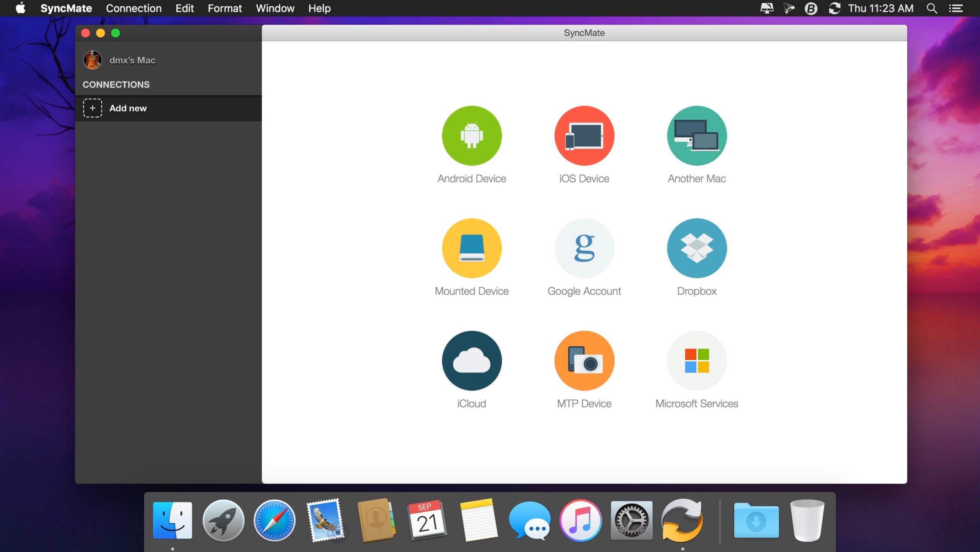This screenshot has width=980, height=552.
Task: Select the iOS Device connection icon
Action: pos(584,136)
